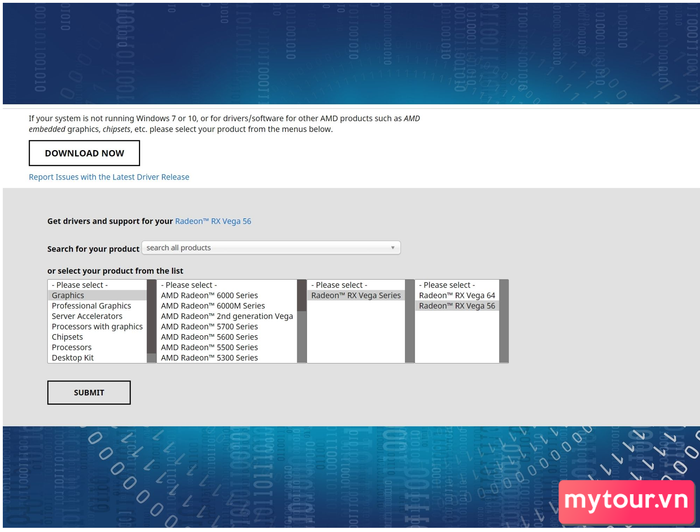Select AMD Radeon 2nd generation Vega

(227, 316)
